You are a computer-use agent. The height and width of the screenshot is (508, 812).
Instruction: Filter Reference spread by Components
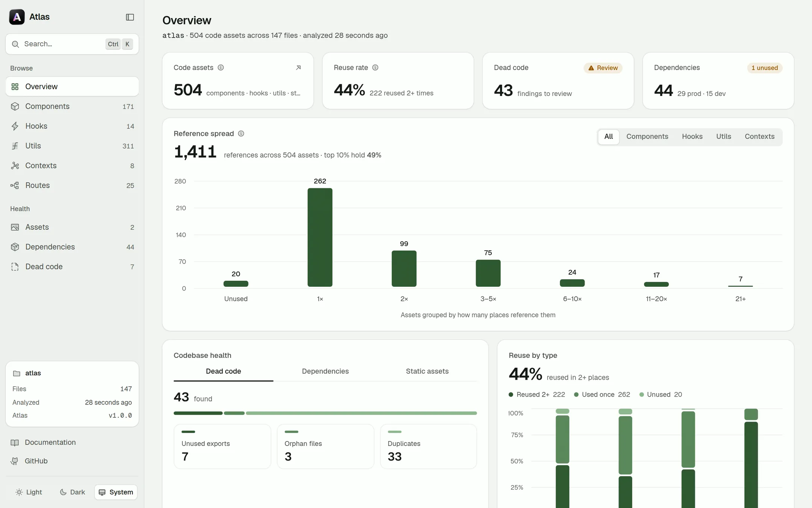click(647, 137)
